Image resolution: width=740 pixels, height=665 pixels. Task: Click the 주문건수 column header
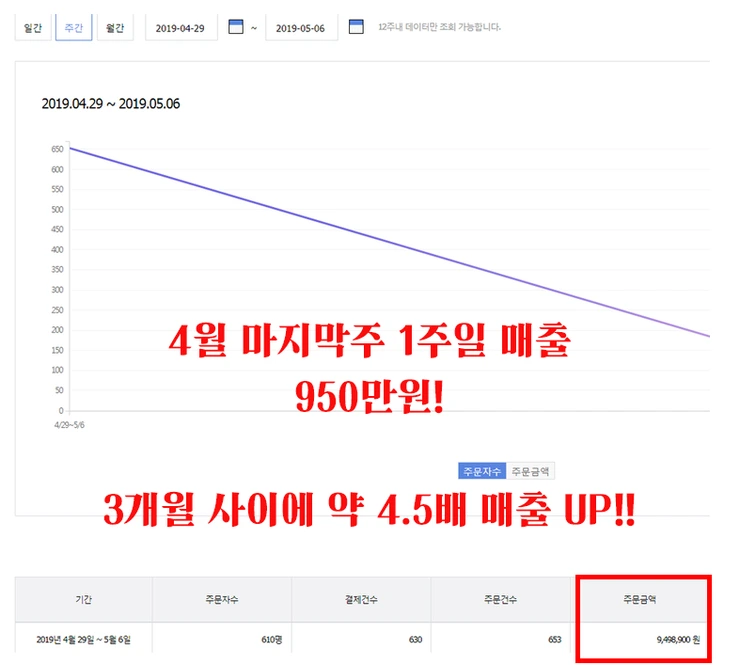coord(500,599)
